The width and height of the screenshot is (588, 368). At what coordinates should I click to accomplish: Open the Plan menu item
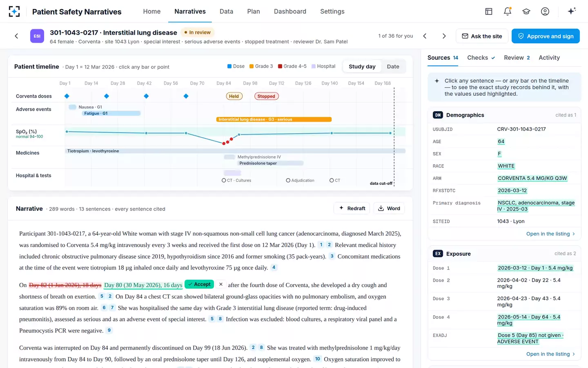(x=254, y=11)
